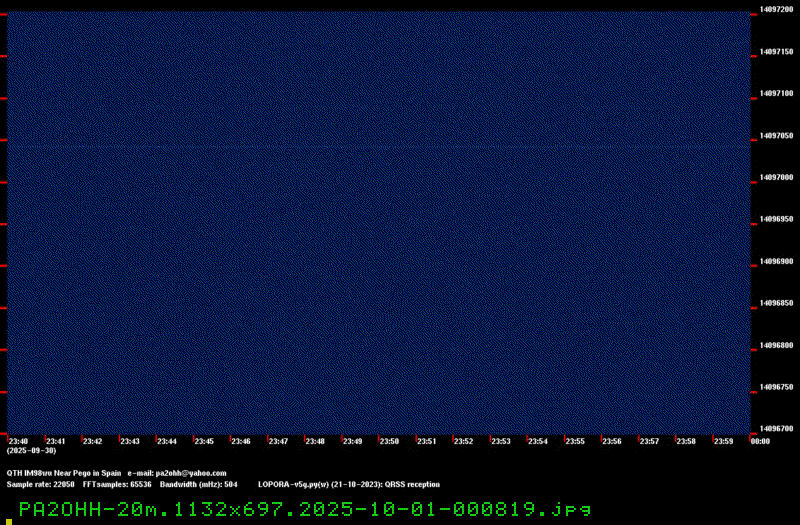800x525 pixels.
Task: Click the 14096950 frequency label
Action: click(x=777, y=219)
